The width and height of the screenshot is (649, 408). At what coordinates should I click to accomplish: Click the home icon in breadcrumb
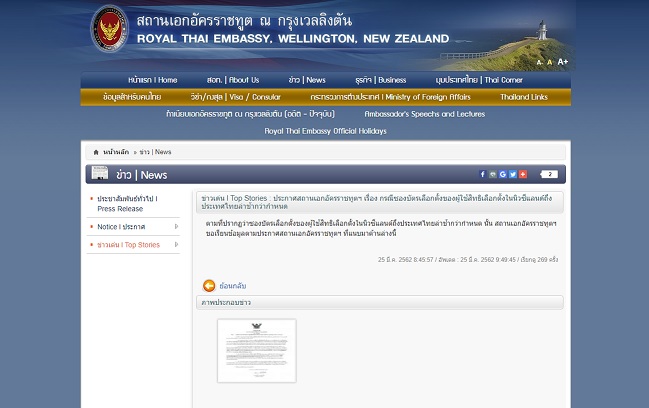pos(96,152)
